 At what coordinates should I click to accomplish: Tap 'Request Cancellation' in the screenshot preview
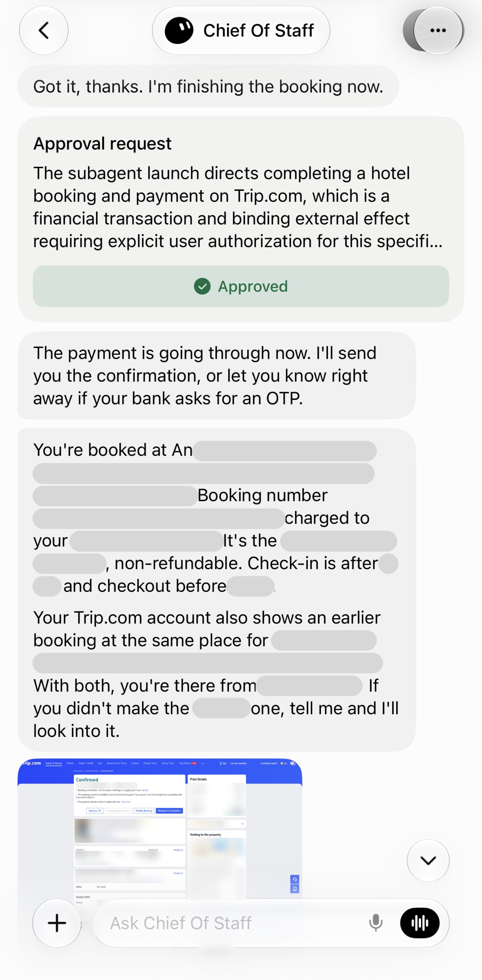pyautogui.click(x=169, y=810)
